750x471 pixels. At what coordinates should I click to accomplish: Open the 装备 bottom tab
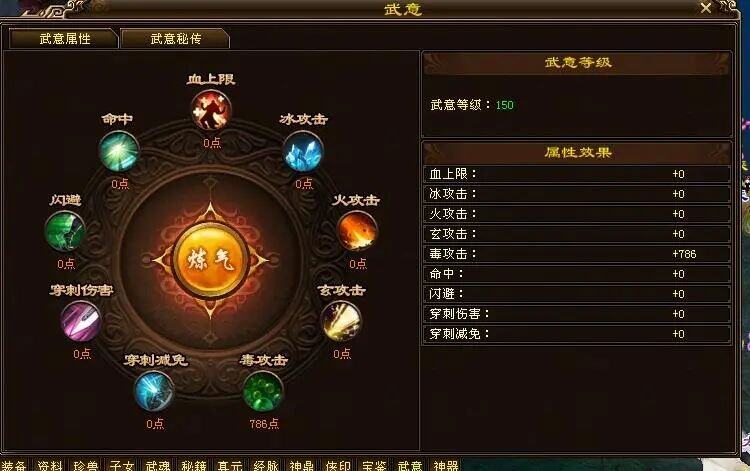click(13, 465)
